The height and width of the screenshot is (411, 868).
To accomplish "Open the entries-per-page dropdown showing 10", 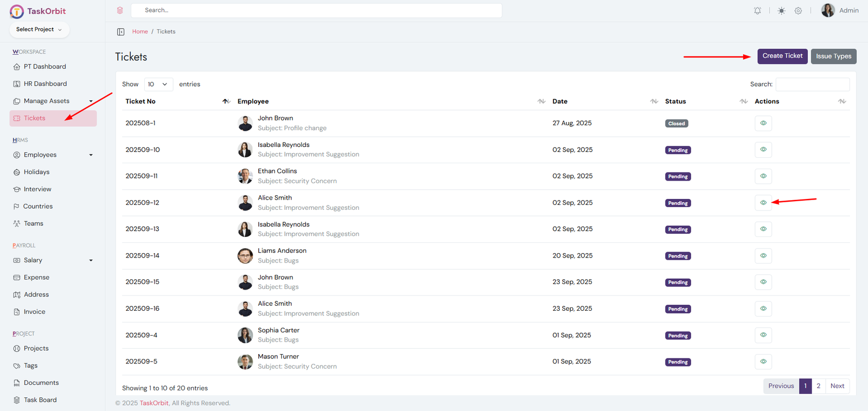I will click(x=158, y=85).
